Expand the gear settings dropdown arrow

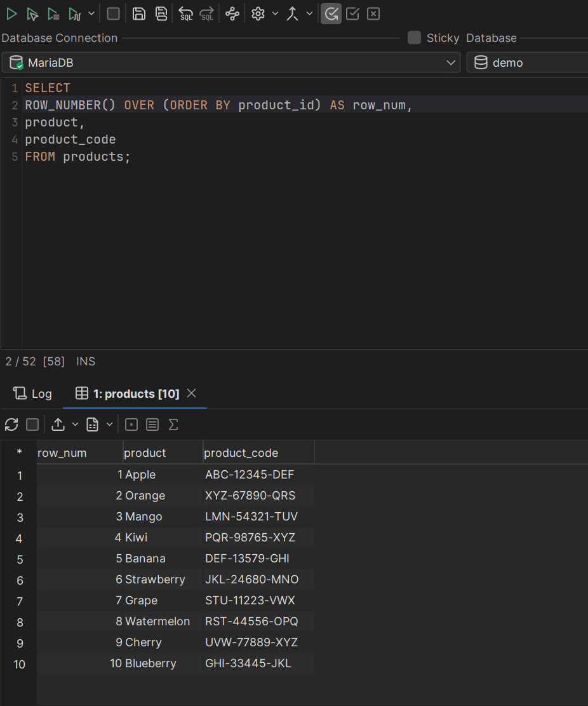[276, 13]
